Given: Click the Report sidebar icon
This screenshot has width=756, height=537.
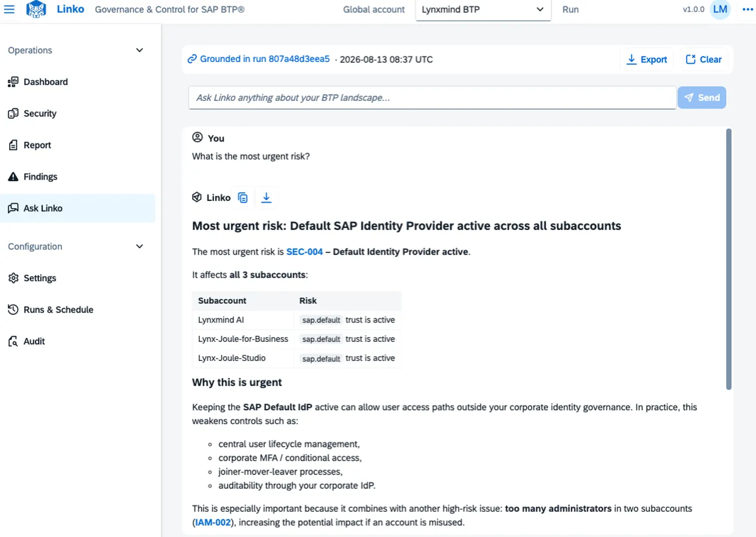Looking at the screenshot, I should 13,145.
